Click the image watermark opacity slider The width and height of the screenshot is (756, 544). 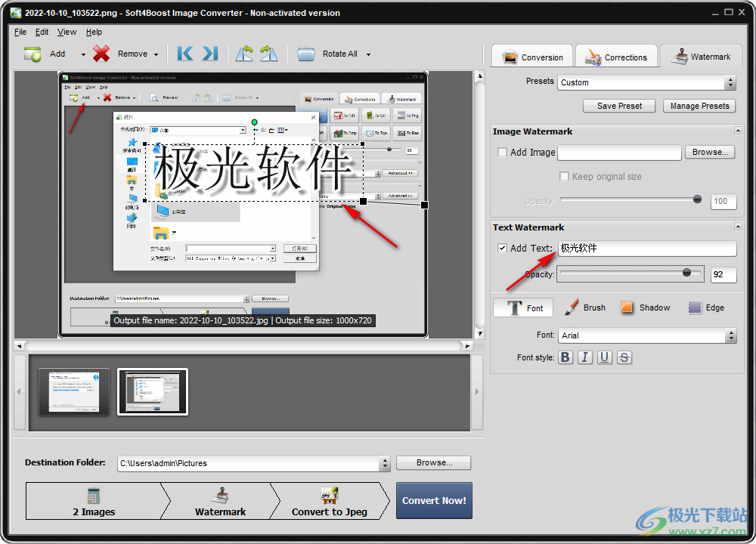631,199
